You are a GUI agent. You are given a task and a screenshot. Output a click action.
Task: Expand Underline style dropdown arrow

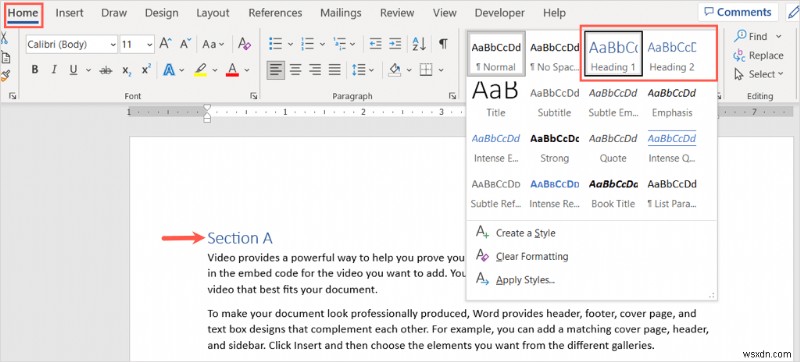click(x=88, y=70)
